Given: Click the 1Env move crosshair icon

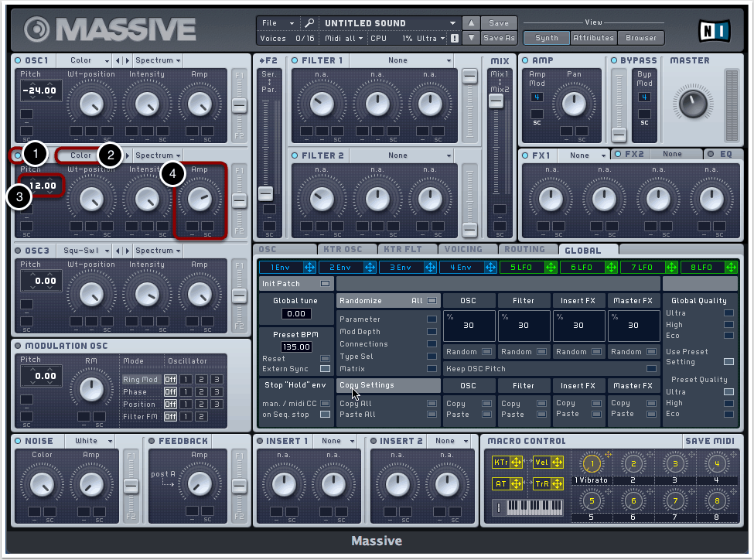Looking at the screenshot, I should (309, 267).
